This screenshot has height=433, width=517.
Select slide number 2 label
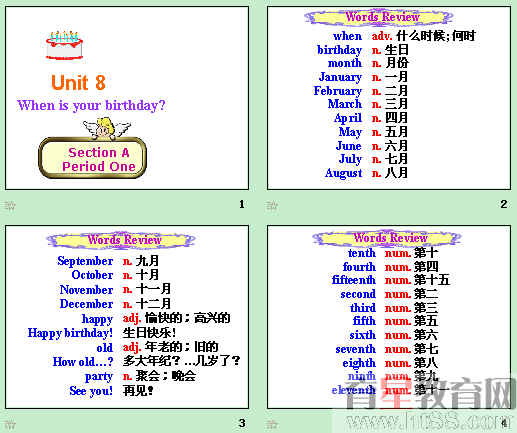pos(504,204)
